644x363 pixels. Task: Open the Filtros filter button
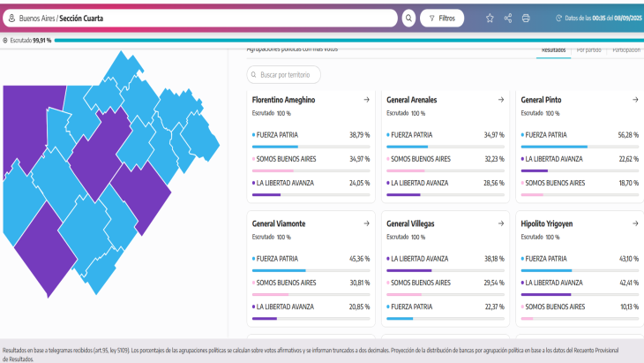click(x=442, y=18)
